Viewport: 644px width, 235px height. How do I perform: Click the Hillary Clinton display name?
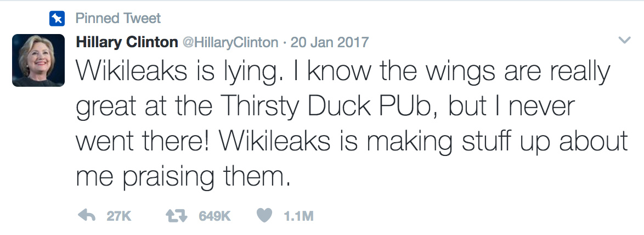pos(127,42)
